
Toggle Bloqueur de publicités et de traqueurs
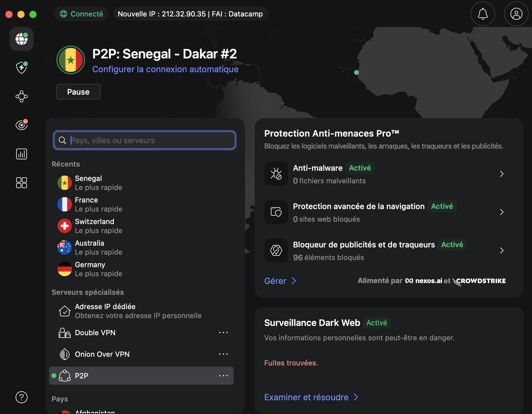452,244
